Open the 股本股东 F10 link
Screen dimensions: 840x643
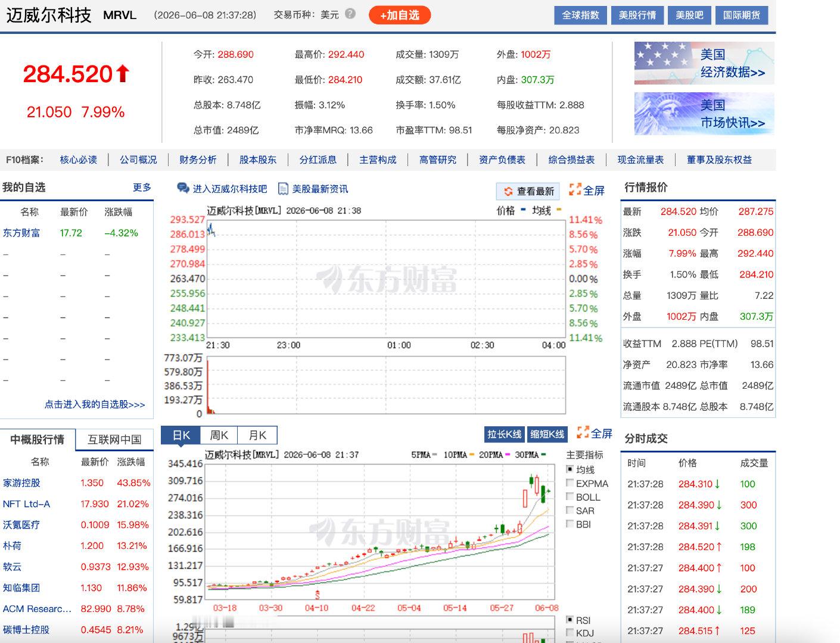pyautogui.click(x=258, y=160)
